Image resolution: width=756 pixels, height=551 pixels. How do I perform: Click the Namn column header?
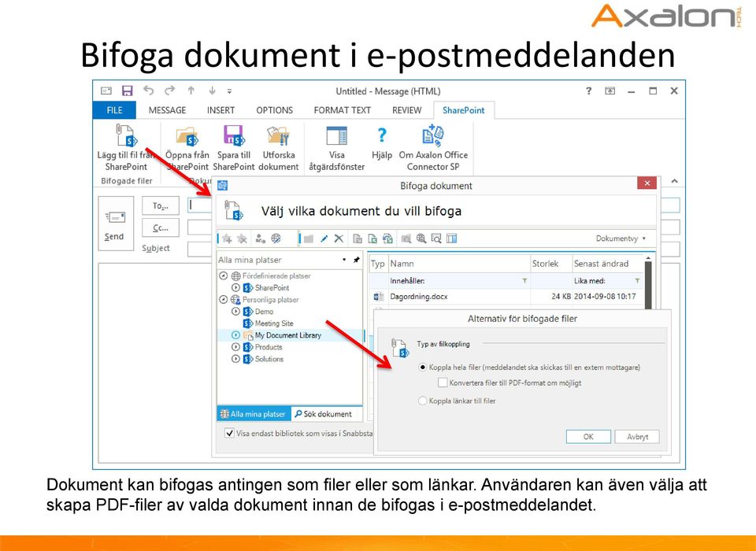(x=459, y=264)
